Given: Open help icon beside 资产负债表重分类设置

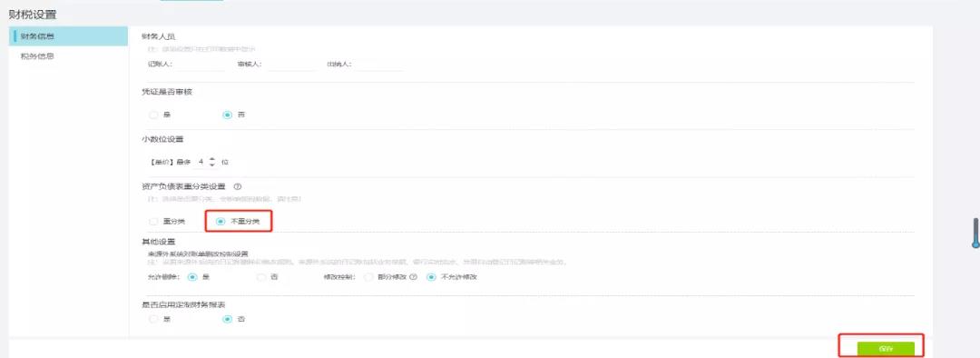Looking at the screenshot, I should [237, 186].
